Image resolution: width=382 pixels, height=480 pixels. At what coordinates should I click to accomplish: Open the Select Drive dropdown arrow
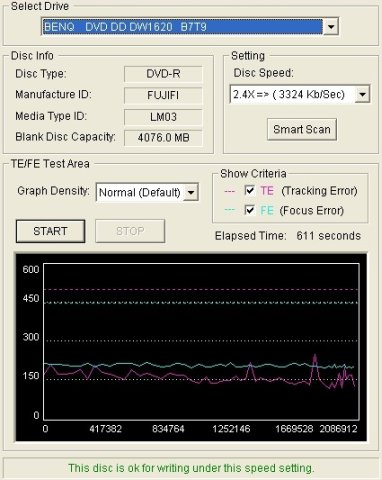pos(331,27)
